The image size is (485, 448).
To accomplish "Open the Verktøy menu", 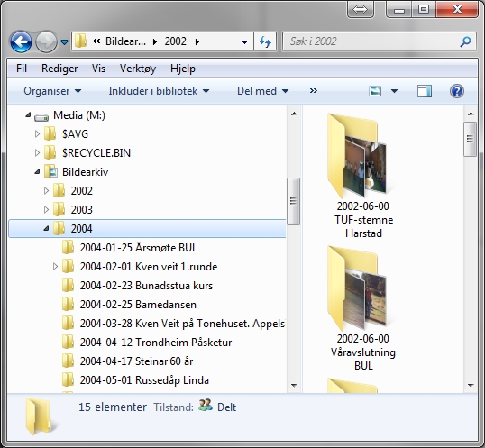I will coord(138,69).
